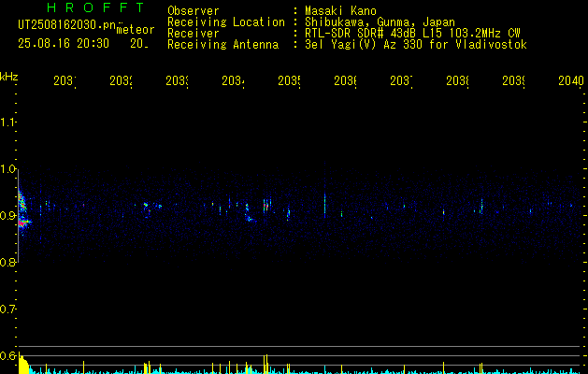
Task: Click the Receiving Location label
Action: [x=226, y=22]
